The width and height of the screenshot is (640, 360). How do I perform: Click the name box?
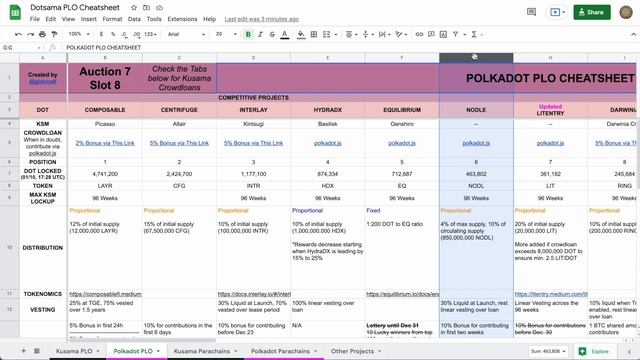pos(21,48)
